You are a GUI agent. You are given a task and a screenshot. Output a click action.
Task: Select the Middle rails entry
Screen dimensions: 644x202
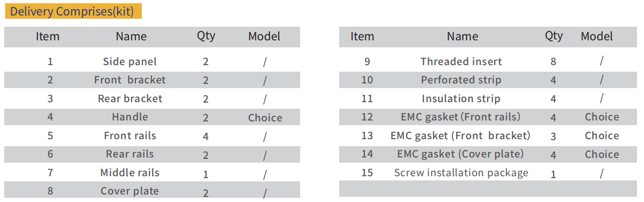130,172
